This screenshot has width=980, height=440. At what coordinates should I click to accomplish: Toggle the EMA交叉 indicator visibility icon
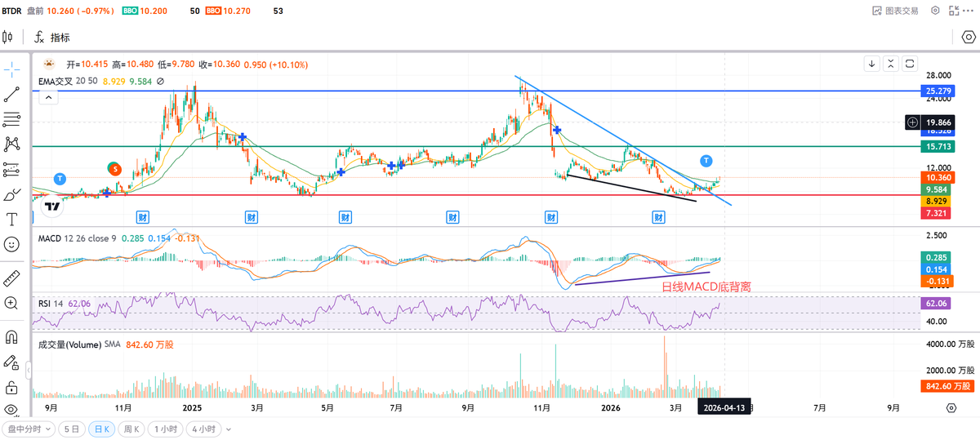coord(160,81)
